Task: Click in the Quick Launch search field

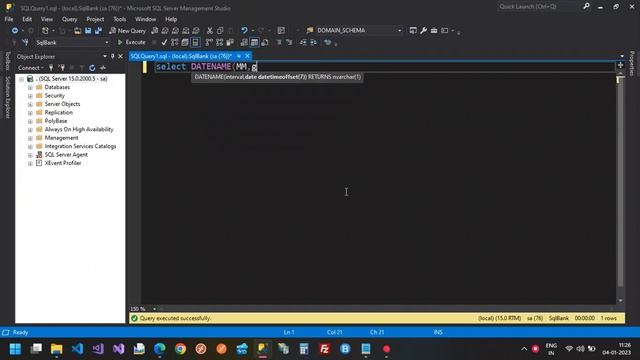Action: [538, 7]
